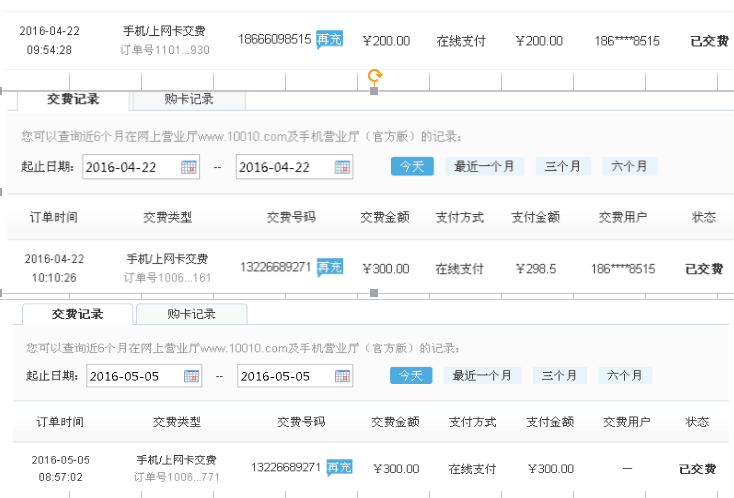Click 再充 beside number 18666098515
Image resolution: width=734 pixels, height=498 pixels.
(x=329, y=40)
